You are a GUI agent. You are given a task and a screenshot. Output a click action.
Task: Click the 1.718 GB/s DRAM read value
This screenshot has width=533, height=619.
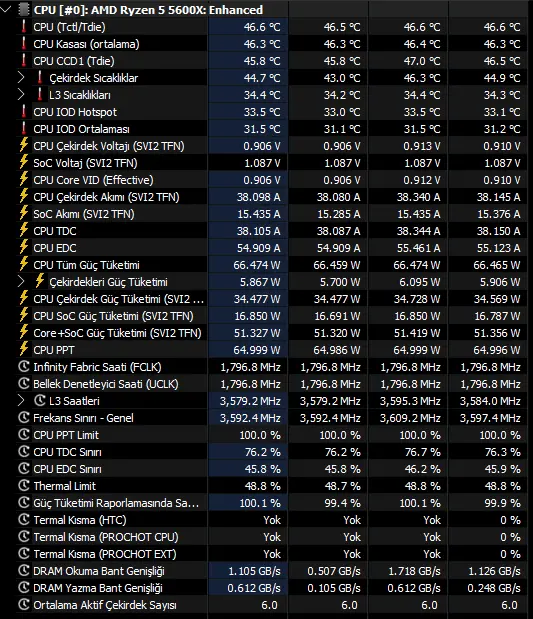(x=414, y=571)
